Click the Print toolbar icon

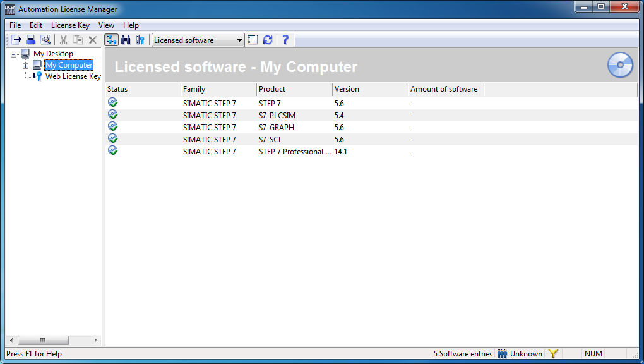click(31, 40)
